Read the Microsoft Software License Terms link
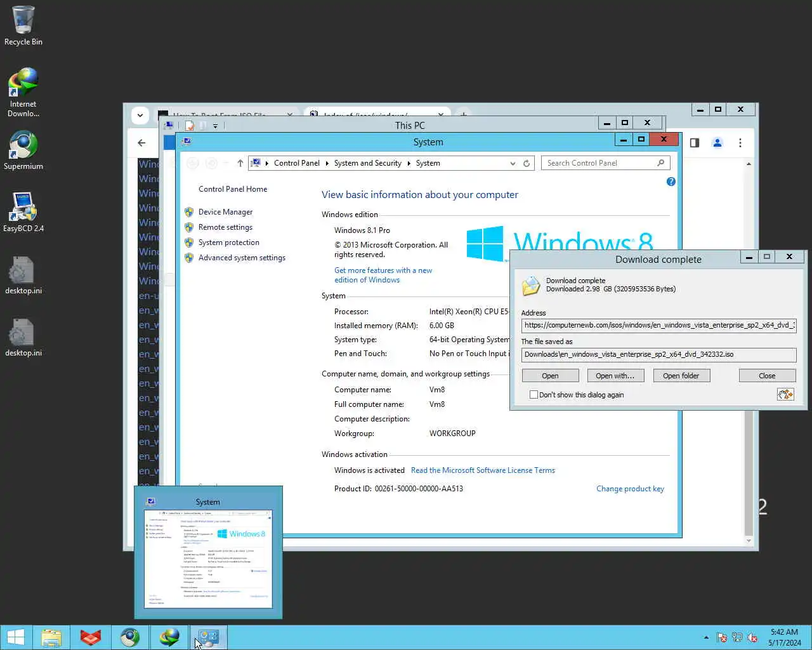Image resolution: width=812 pixels, height=650 pixels. [x=483, y=470]
